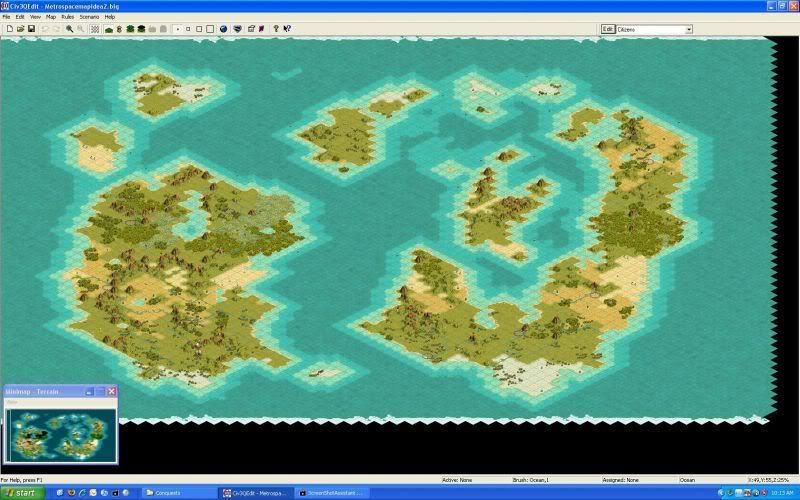800x500 pixels.
Task: Select the small square brush size
Action: coord(188,29)
